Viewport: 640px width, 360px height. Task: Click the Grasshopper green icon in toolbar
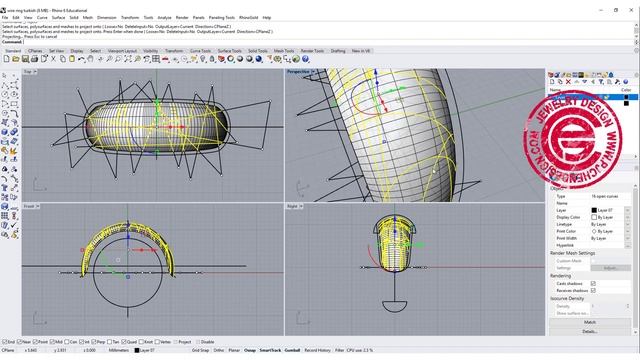pyautogui.click(x=296, y=59)
